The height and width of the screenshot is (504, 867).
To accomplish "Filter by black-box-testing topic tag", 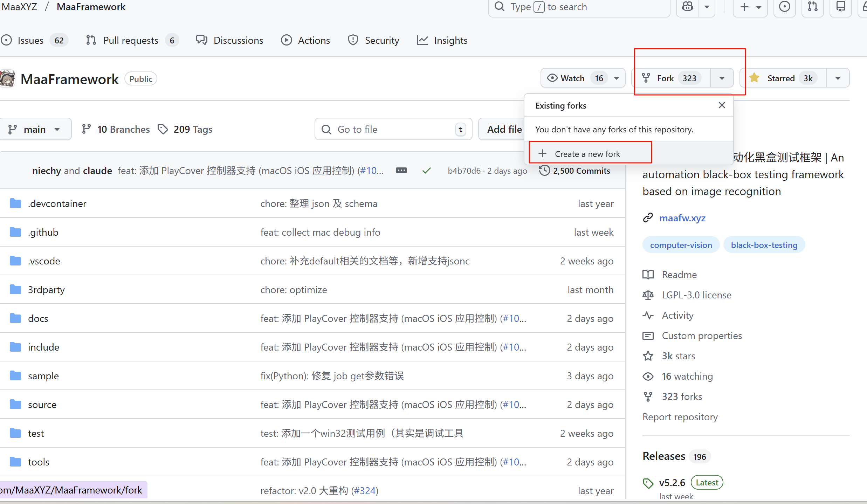I will [x=764, y=245].
